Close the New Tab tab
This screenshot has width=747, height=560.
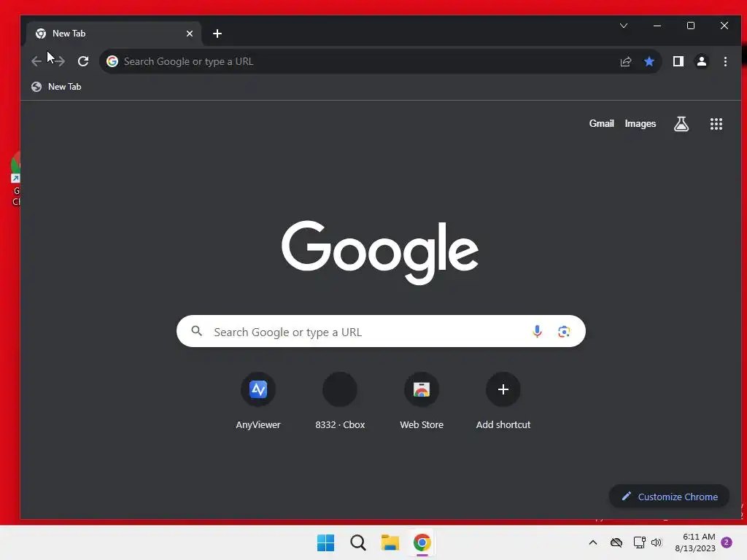[x=190, y=34]
